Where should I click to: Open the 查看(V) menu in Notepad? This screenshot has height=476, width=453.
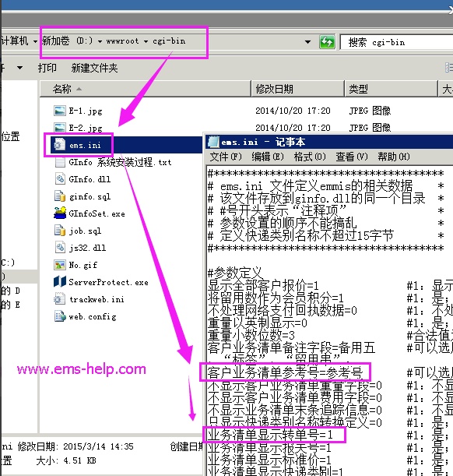click(351, 157)
